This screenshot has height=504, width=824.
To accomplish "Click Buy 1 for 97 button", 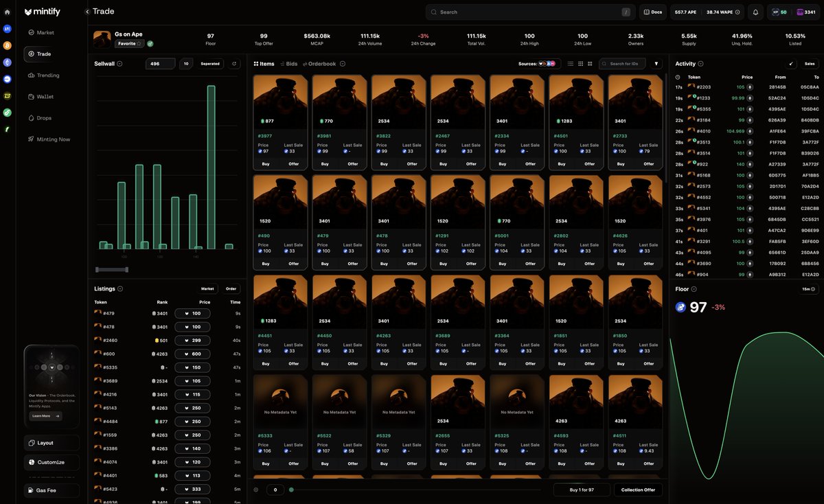I will pyautogui.click(x=582, y=490).
